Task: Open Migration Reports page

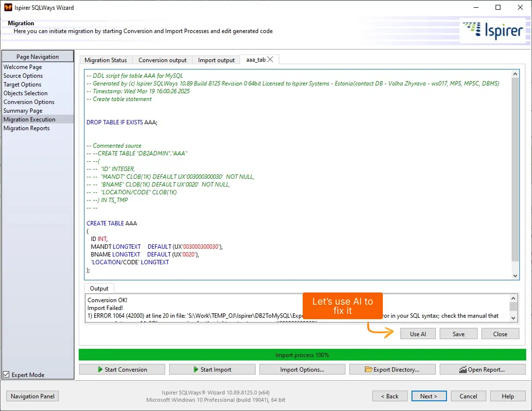Action: (26, 128)
